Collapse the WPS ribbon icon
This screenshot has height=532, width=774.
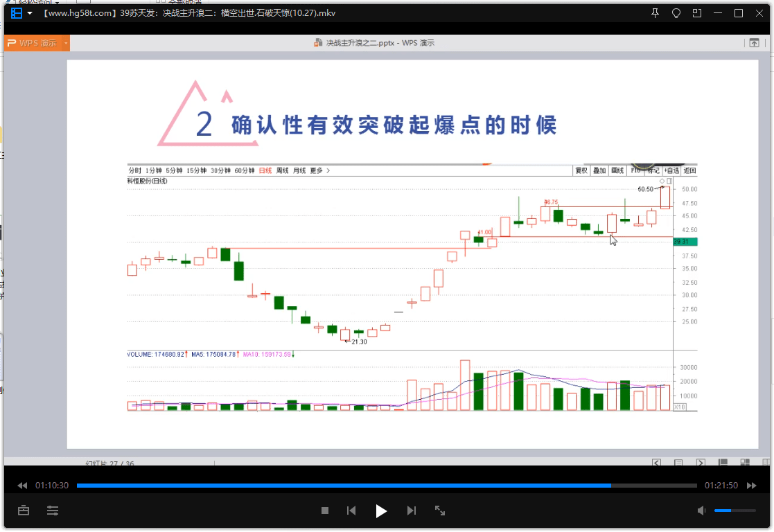[754, 43]
